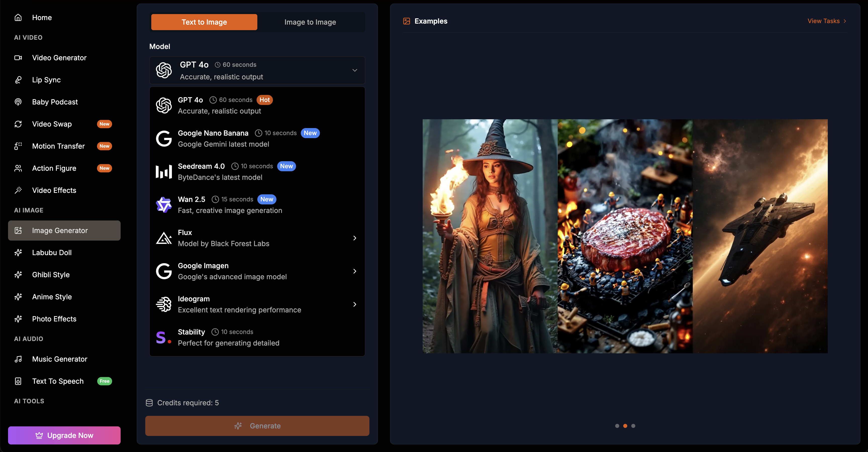Open the Video Effects tool
Screen dimensions: 868x452
pos(54,190)
